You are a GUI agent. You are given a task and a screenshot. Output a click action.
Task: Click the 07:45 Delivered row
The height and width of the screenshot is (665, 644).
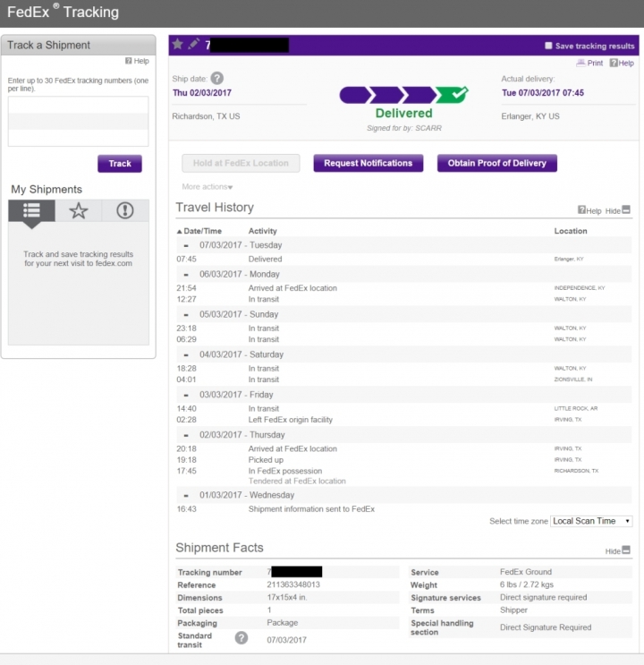[x=403, y=260]
